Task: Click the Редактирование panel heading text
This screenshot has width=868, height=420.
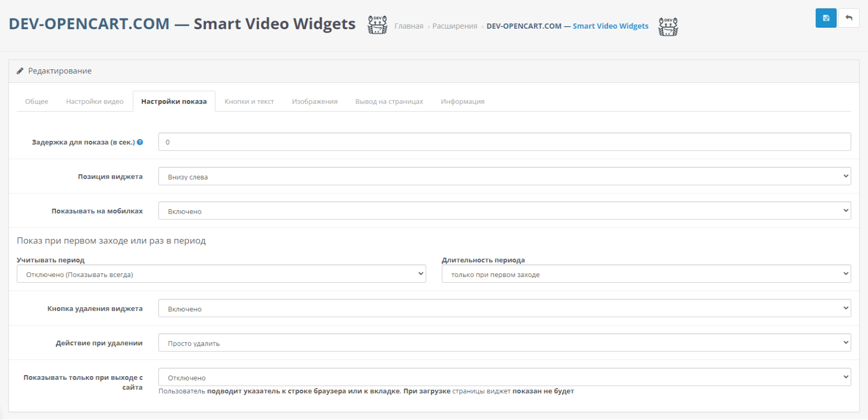Action: coord(60,71)
